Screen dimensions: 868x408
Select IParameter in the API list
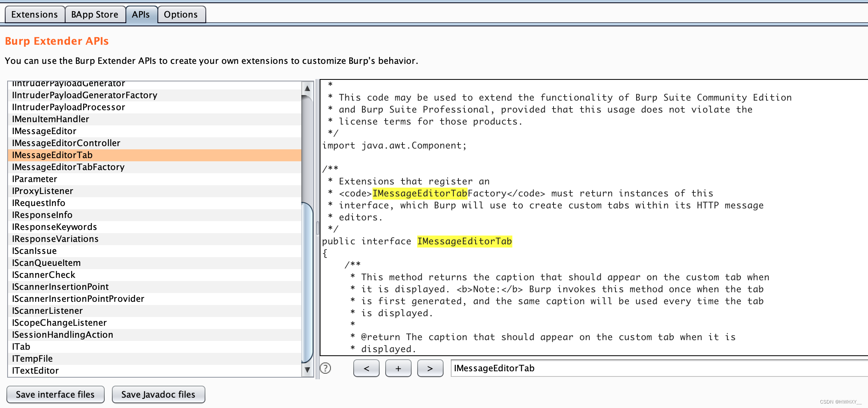154,179
